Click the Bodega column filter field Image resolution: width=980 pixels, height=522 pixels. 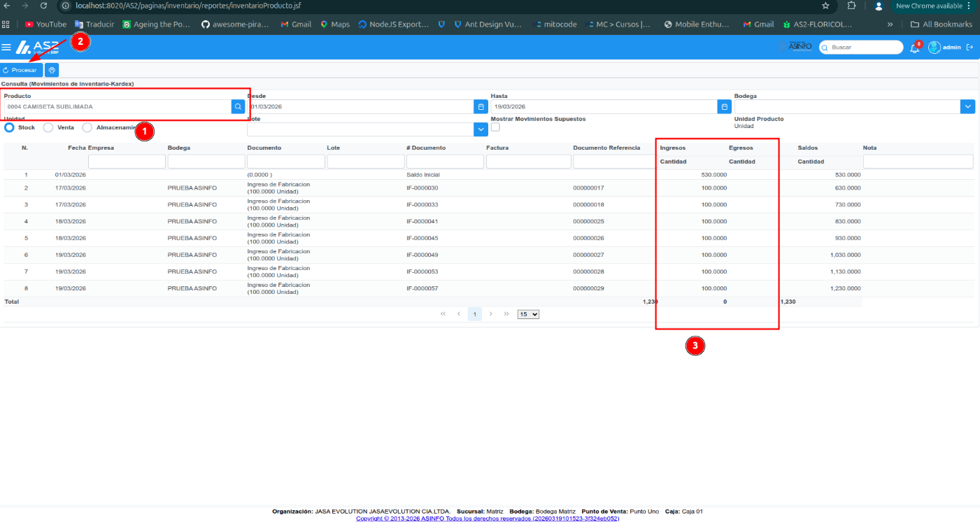point(206,162)
